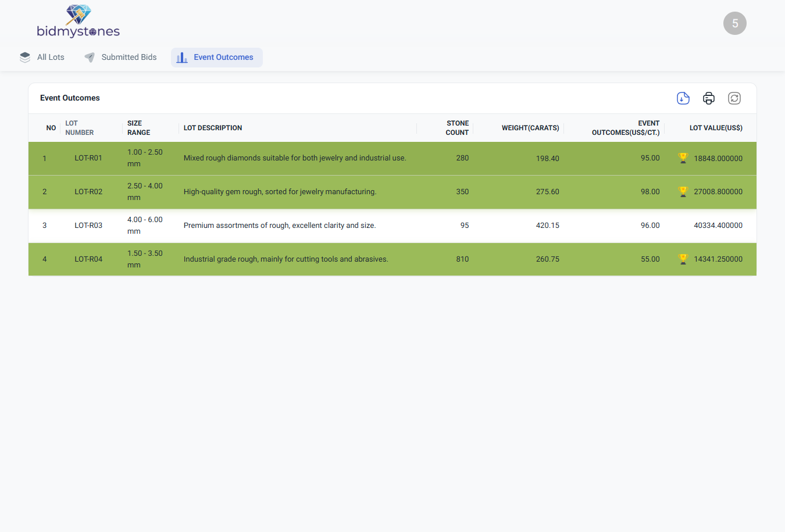Image resolution: width=785 pixels, height=532 pixels.
Task: Click the Event Outcomes panel title
Action: tap(70, 98)
